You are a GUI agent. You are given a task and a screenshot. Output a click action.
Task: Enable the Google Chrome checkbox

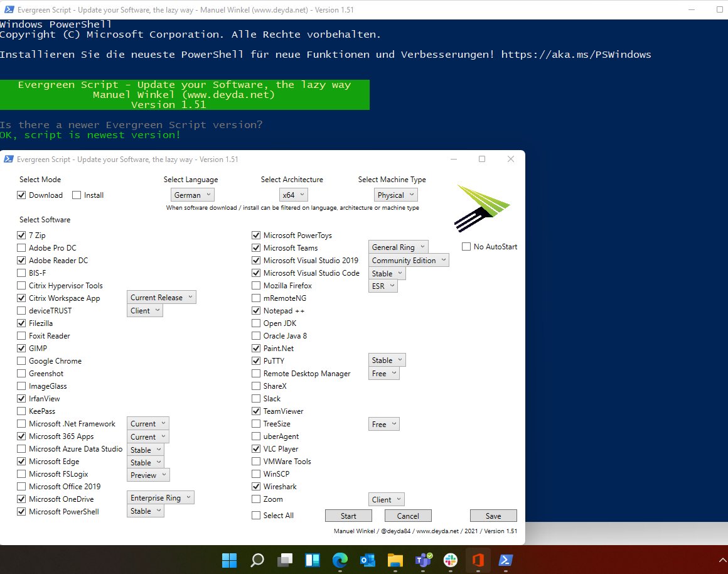point(22,360)
